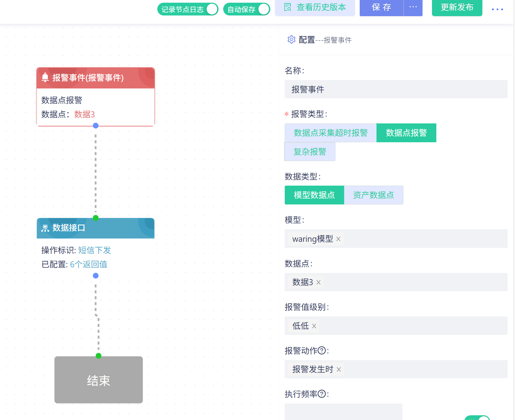Click the configuration gear icon

click(x=291, y=40)
